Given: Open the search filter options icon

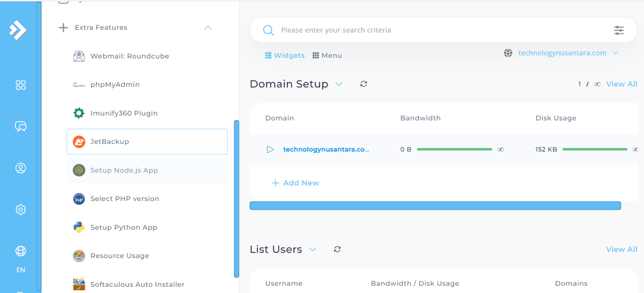Looking at the screenshot, I should point(619,30).
